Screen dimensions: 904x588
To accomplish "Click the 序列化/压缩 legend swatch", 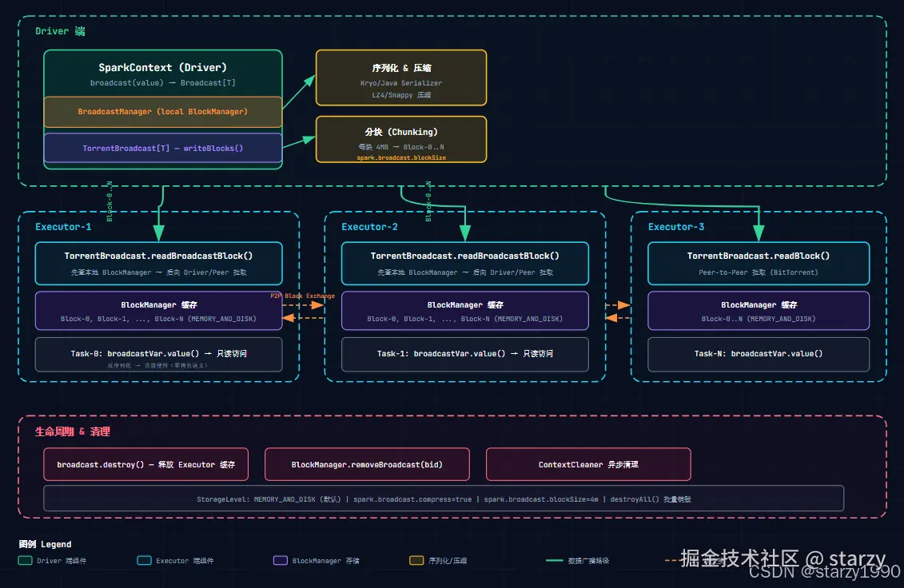I will tap(416, 560).
